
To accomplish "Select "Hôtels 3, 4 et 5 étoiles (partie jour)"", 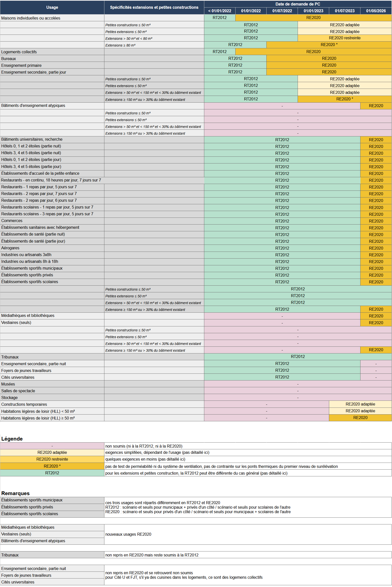I will coord(52,166).
